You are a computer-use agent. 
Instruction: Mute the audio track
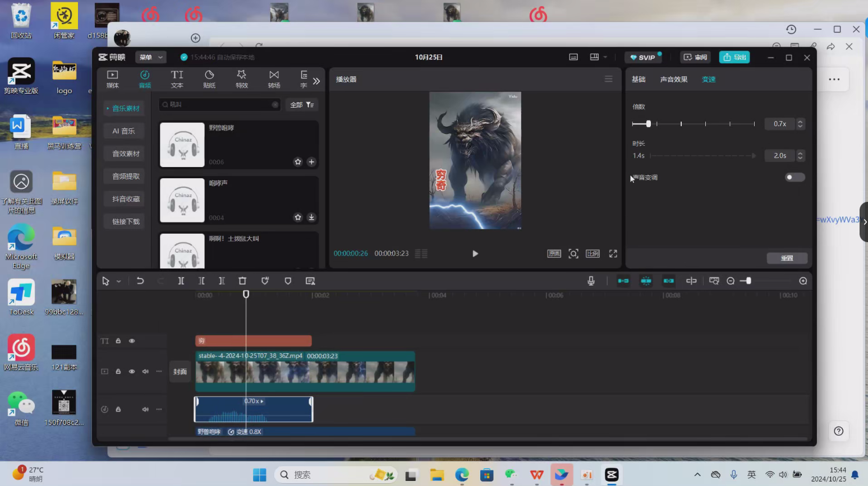click(x=145, y=409)
